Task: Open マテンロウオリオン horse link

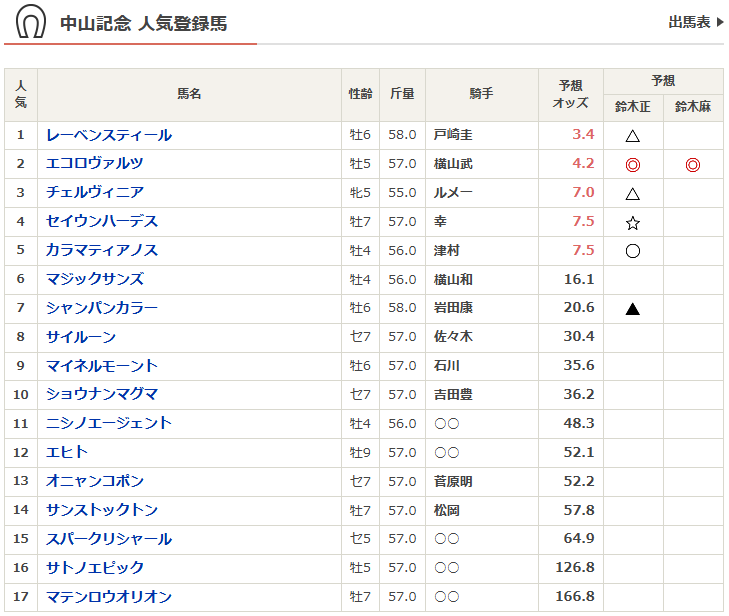Action: tap(108, 597)
